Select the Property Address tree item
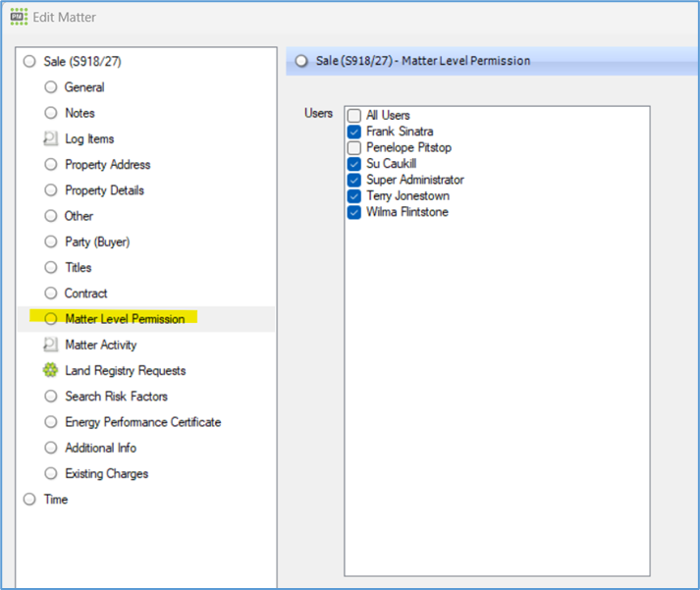Image resolution: width=700 pixels, height=590 pixels. click(108, 164)
